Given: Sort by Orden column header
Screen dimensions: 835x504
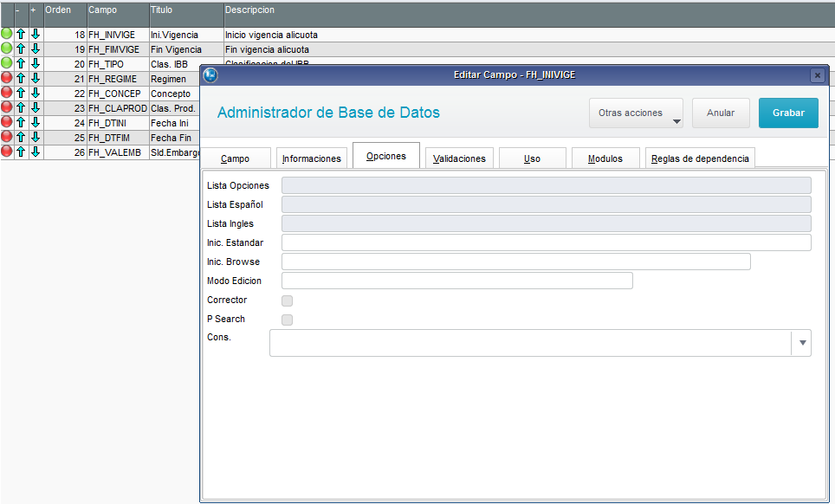Looking at the screenshot, I should (65, 15).
